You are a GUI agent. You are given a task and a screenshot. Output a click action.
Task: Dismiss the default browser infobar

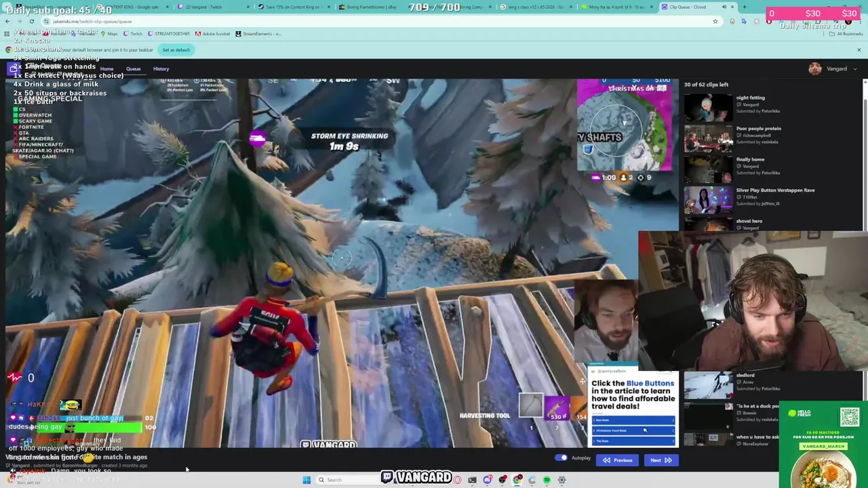pos(859,49)
